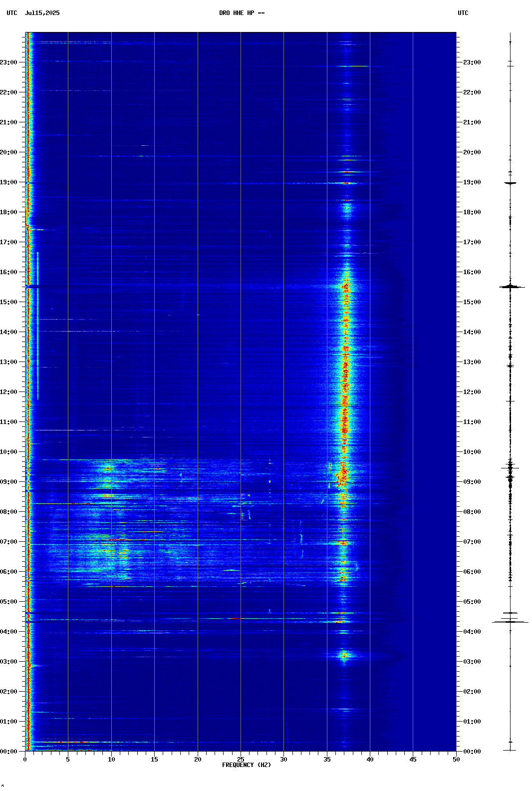532x791 pixels.
Task: Click the 03:00 label on the right axis
Action: coord(472,662)
